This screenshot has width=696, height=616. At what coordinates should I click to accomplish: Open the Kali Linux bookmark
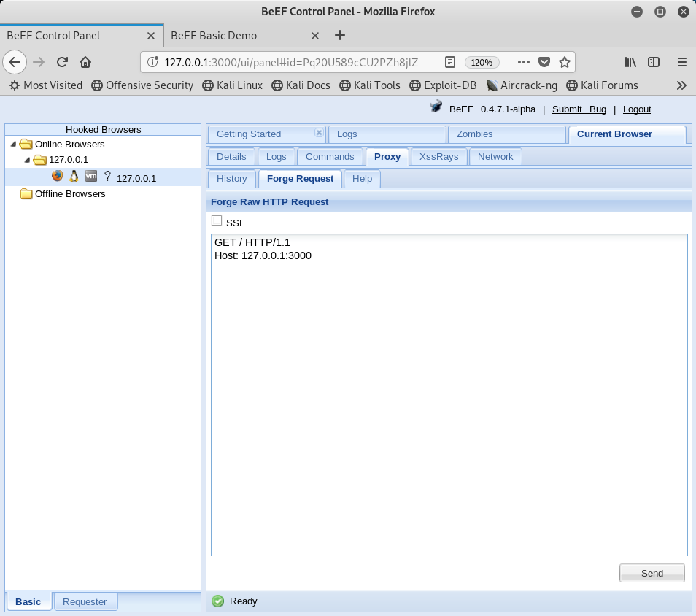click(232, 85)
